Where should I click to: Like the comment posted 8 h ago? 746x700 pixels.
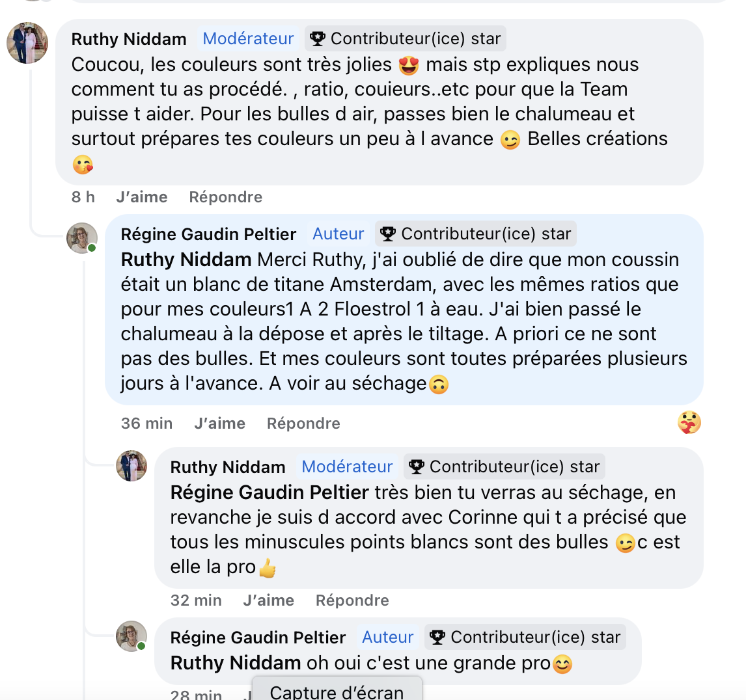point(142,197)
